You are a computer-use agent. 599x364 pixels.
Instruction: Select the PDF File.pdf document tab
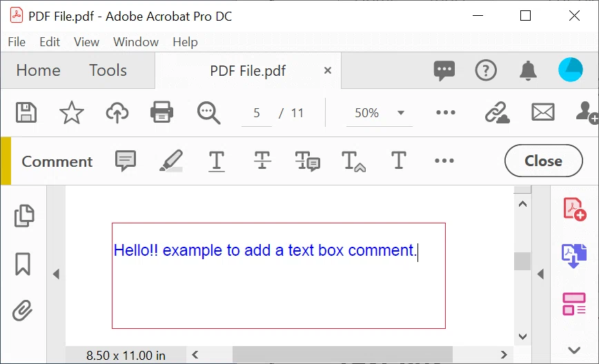click(x=248, y=71)
